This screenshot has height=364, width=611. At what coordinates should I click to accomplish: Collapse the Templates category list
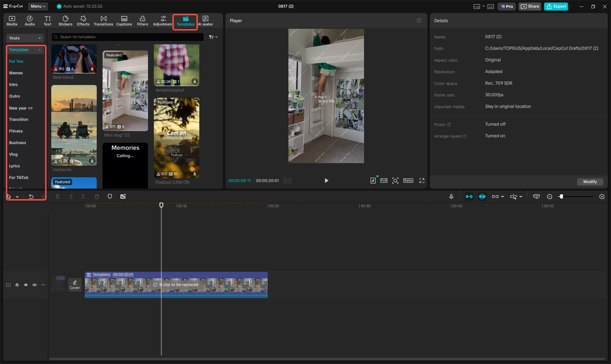pyautogui.click(x=40, y=50)
